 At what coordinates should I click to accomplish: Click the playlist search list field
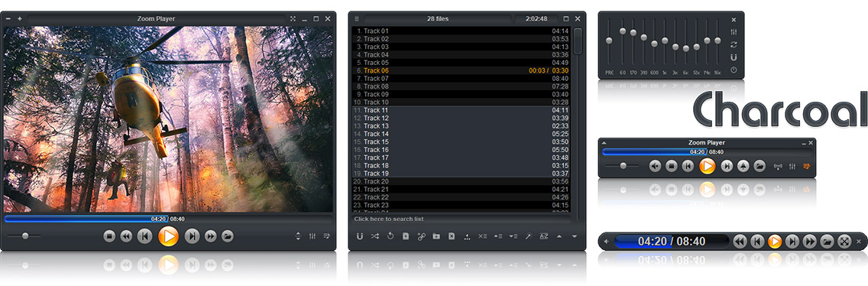(x=462, y=219)
